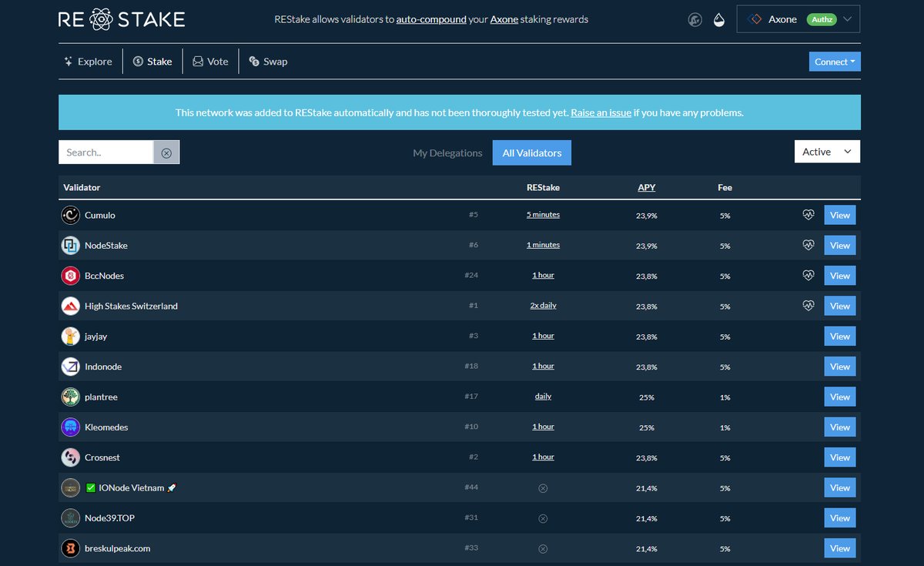This screenshot has width=924, height=566.
Task: Click the Fee column header
Action: 725,187
